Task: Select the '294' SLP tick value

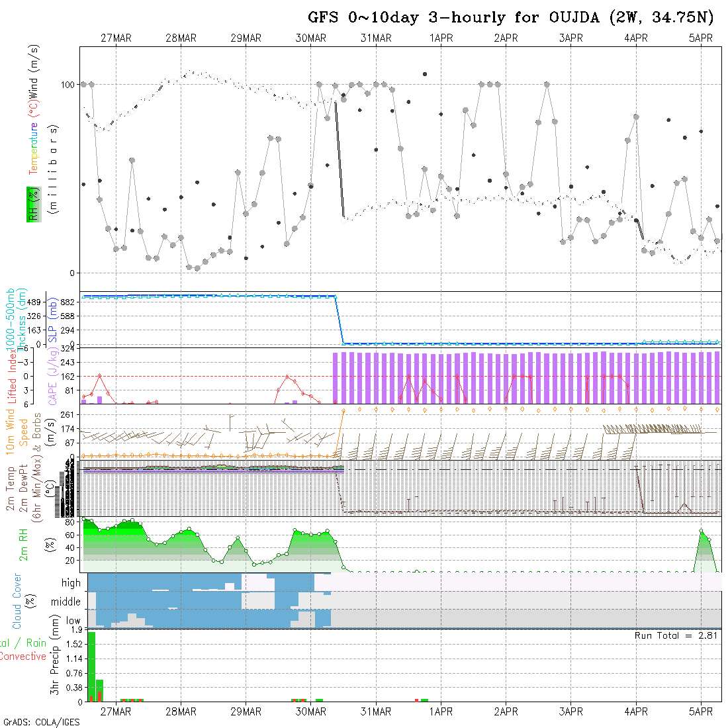Action: [68, 330]
